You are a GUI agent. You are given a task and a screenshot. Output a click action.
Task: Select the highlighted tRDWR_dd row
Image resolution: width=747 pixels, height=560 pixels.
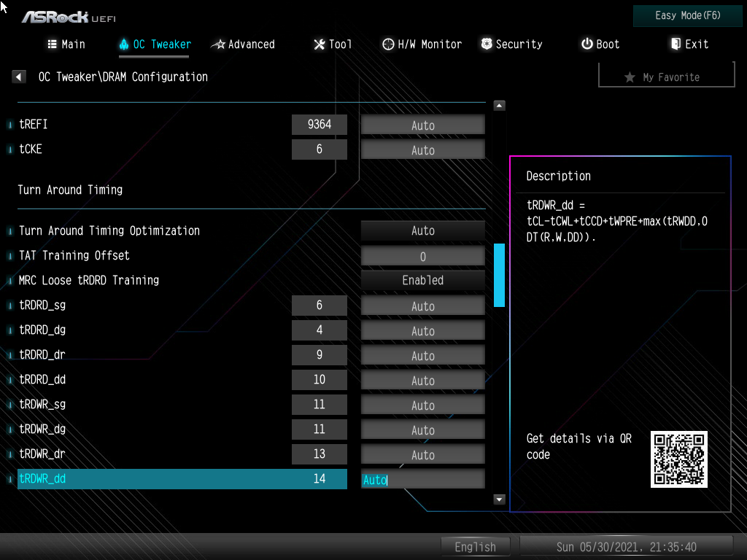[182, 479]
